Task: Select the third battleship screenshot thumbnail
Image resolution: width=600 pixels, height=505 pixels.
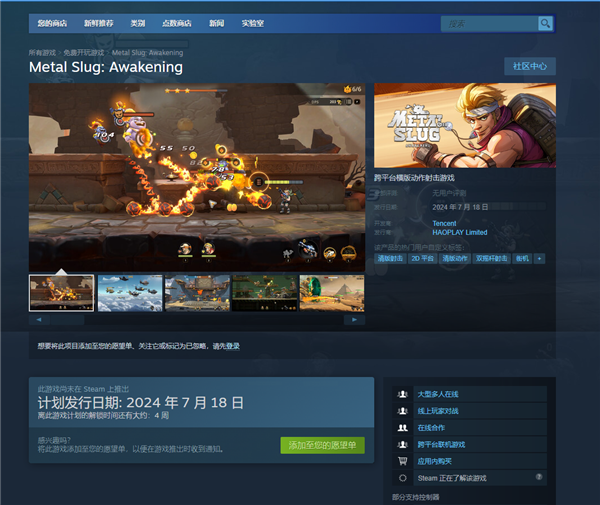Action: click(197, 293)
